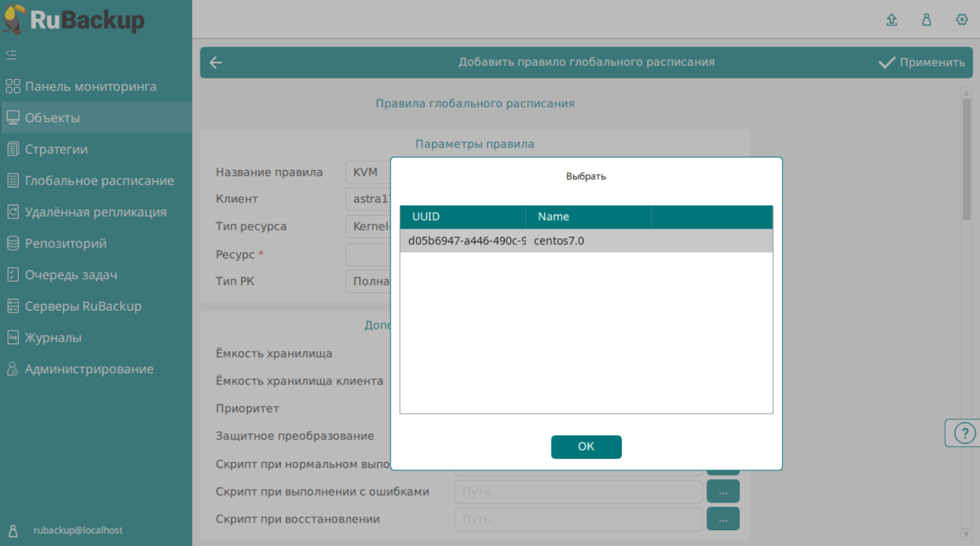Go to Репозиторий section

click(65, 244)
